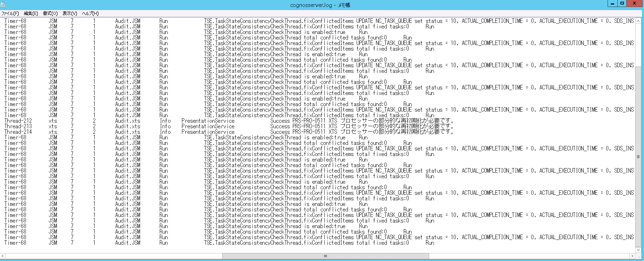Screen dimensions: 644x261
Task: Click lowercase xts in the Thread-213 line
Action: [53, 127]
